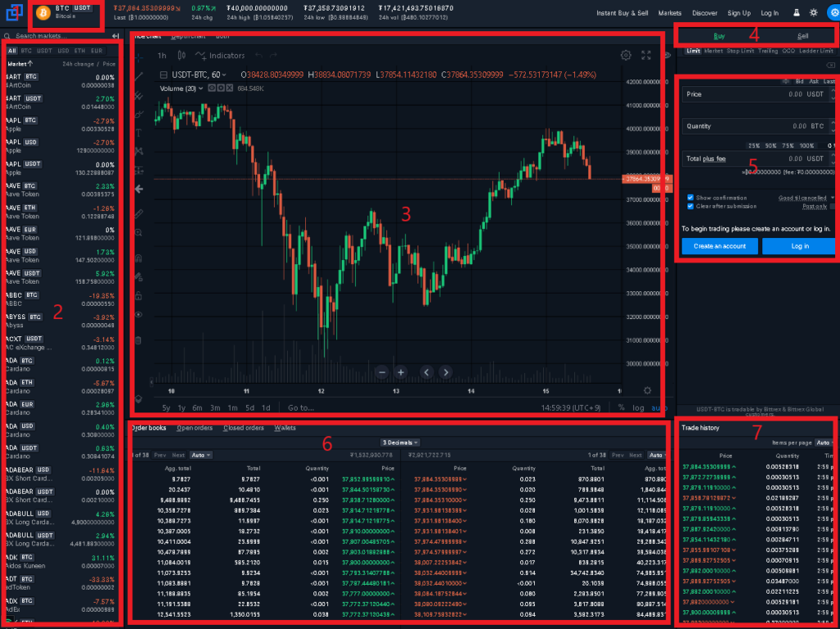Viewport: 840px width, 629px height.
Task: Open Instant Buy & Sell link
Action: pyautogui.click(x=622, y=13)
